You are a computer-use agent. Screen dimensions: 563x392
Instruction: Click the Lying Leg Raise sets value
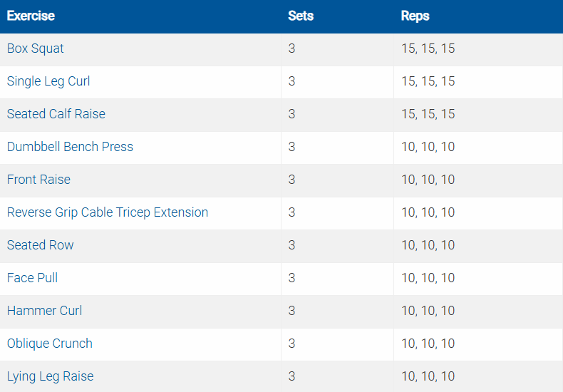click(291, 376)
